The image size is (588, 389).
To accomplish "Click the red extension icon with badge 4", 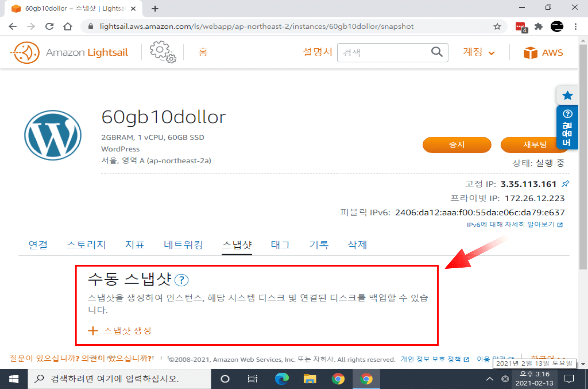I will click(x=521, y=27).
